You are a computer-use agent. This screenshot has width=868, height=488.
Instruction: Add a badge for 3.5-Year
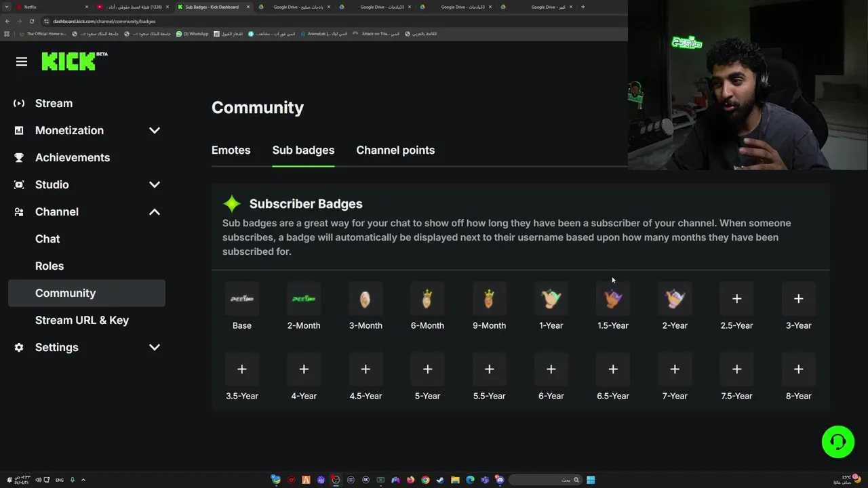(242, 369)
